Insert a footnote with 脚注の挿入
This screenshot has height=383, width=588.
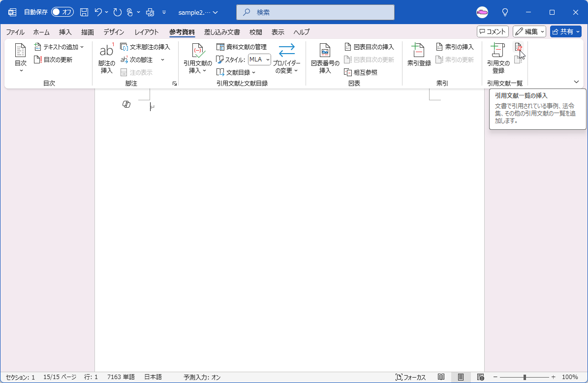pyautogui.click(x=107, y=59)
